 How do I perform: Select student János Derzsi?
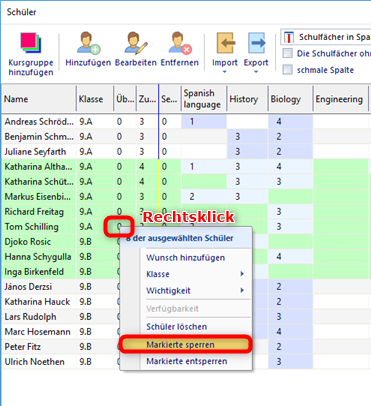click(28, 287)
